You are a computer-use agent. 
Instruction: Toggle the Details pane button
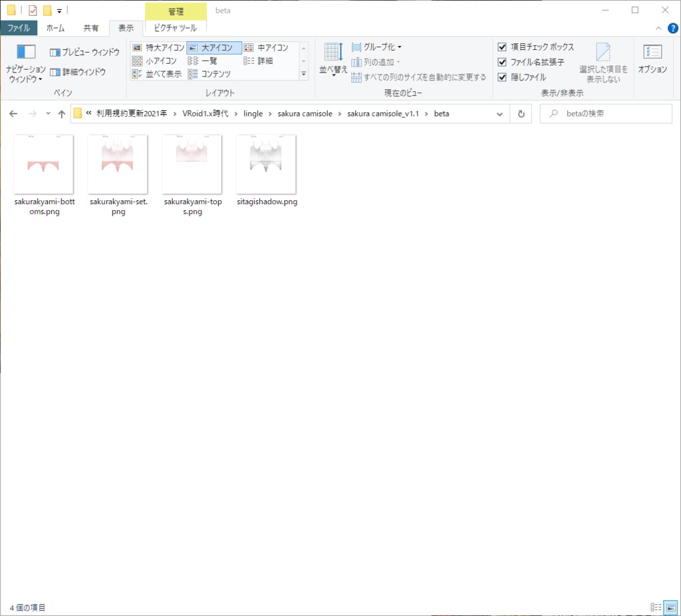pos(78,72)
